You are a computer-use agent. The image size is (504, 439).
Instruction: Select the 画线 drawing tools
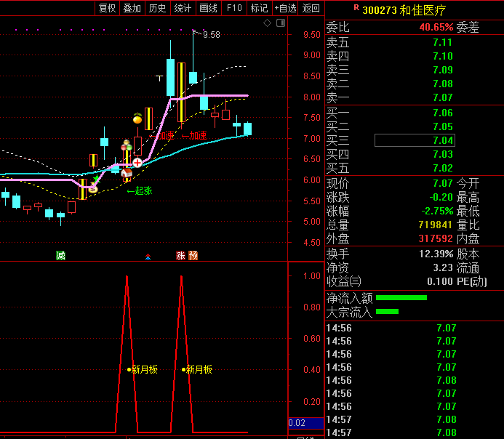click(208, 8)
